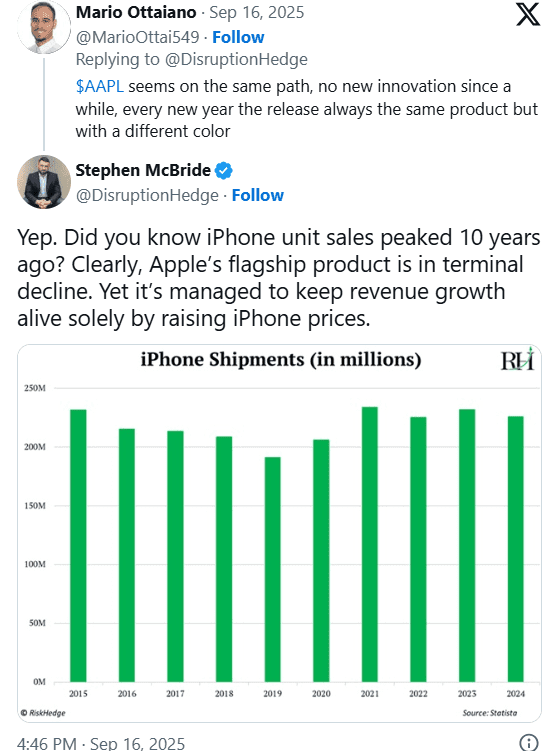
Task: Click the Mario Ottaiano display name
Action: tap(136, 12)
